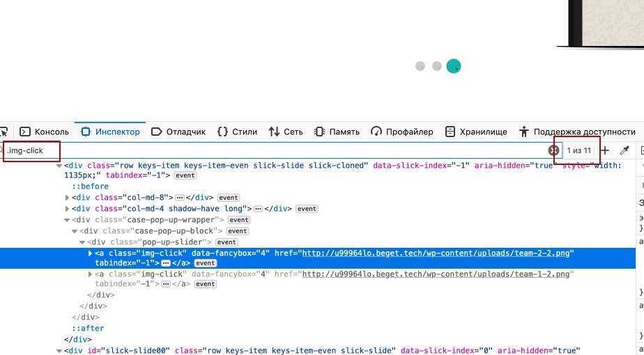
Task: Show event listeners for col-md-8 div
Action: coord(229,198)
